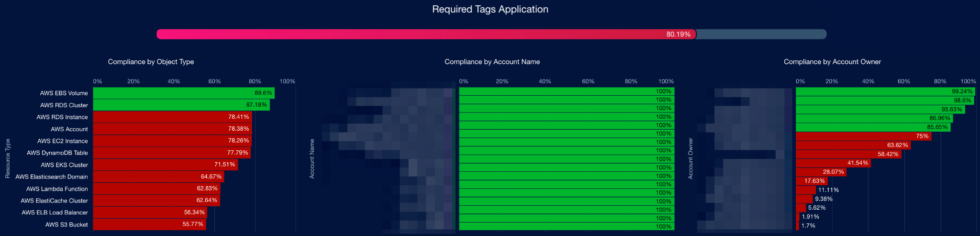Select the red 77.79% bar
980x236 pixels.
[172, 153]
